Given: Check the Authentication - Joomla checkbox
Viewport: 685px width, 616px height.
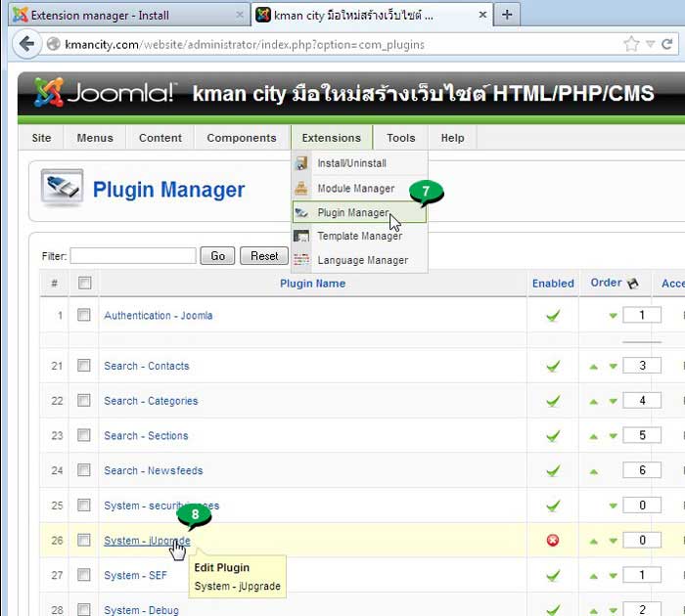Looking at the screenshot, I should coord(84,315).
